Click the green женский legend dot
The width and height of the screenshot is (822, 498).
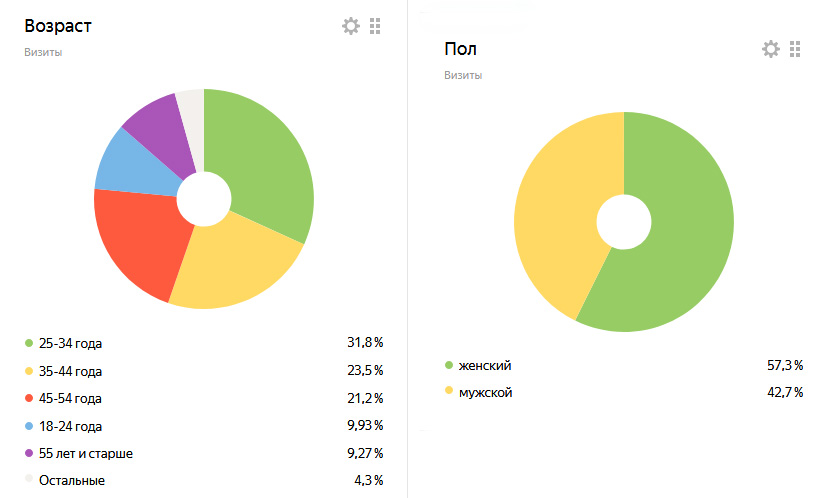(449, 365)
